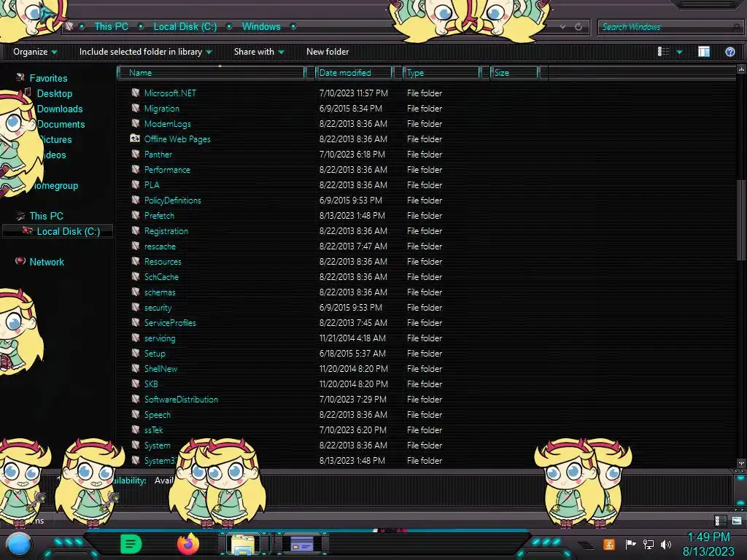This screenshot has height=560, width=747.
Task: Select the PolicyDefinitions folder name
Action: [x=172, y=201]
